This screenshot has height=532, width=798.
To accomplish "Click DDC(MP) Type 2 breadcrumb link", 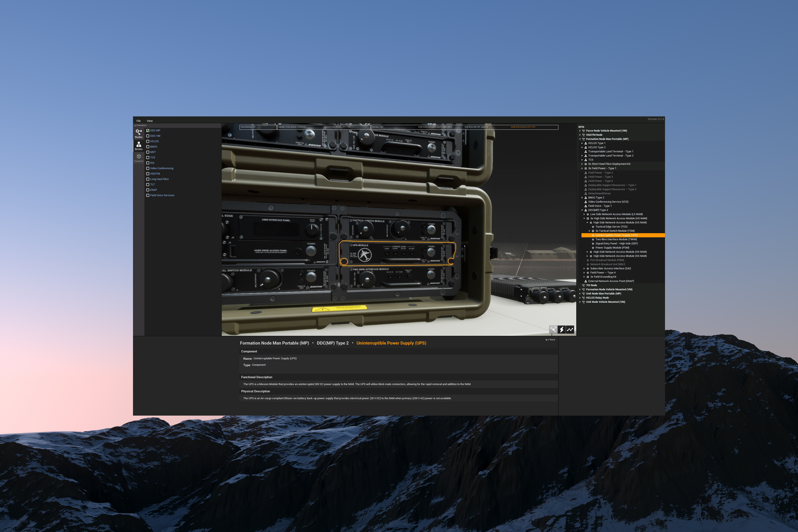I will click(333, 343).
